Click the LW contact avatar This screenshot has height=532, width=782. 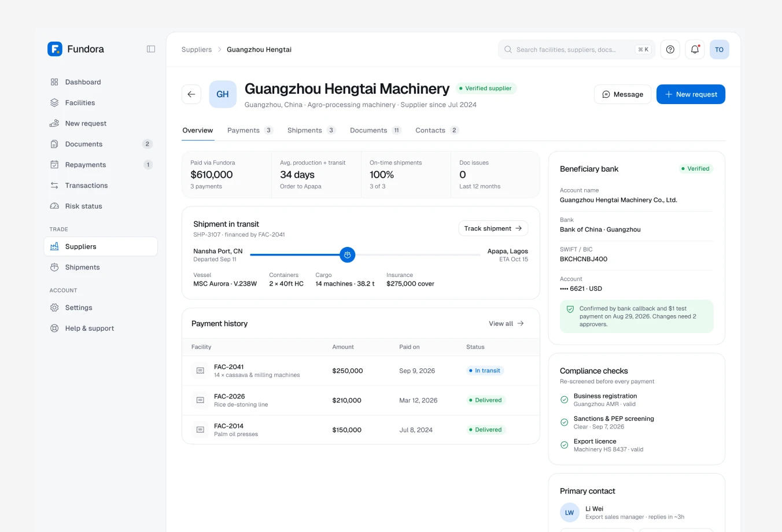coord(570,513)
